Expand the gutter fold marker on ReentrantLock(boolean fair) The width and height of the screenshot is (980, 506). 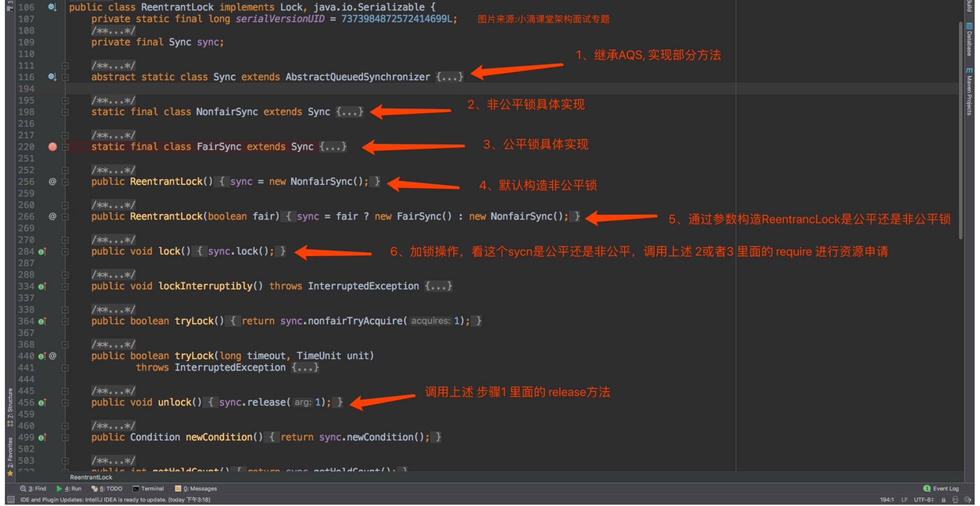[65, 216]
